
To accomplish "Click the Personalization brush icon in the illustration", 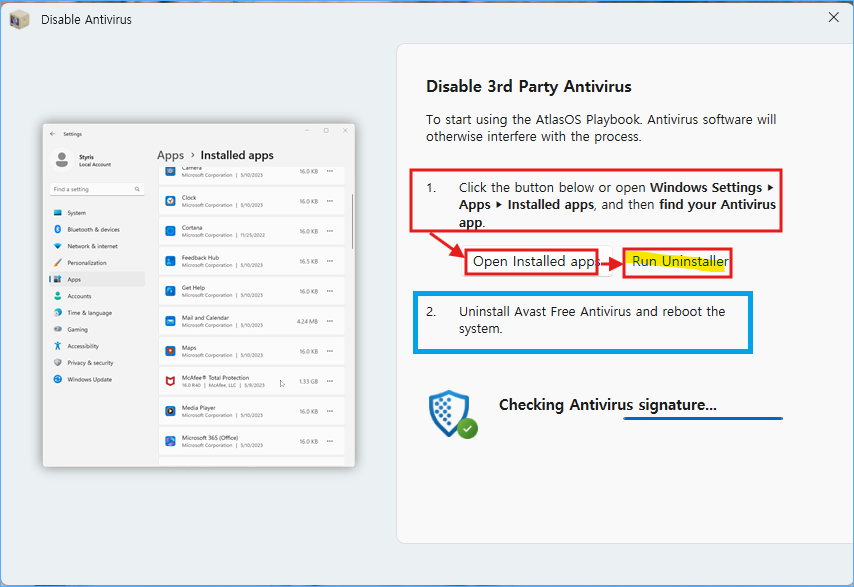I will coord(58,262).
